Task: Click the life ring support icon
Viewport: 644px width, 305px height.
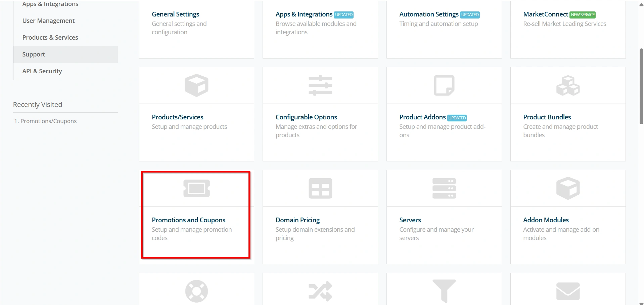Action: point(196,291)
